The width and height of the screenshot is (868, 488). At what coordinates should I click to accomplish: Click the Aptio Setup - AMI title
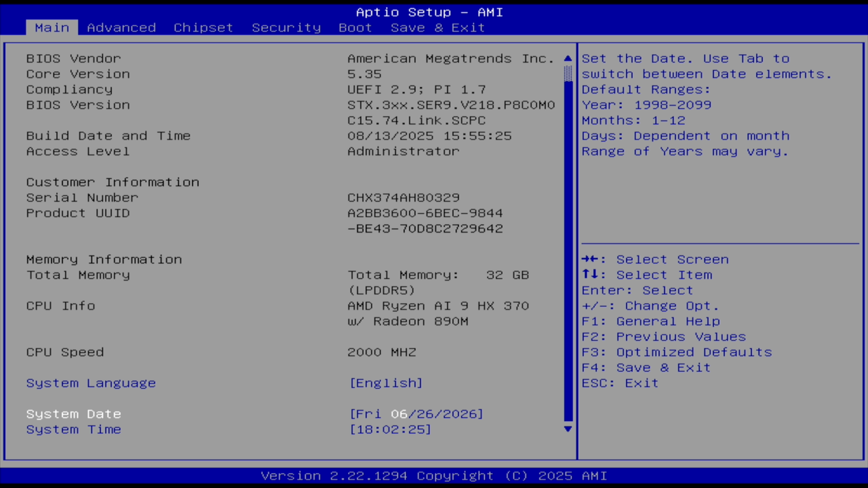click(x=429, y=12)
